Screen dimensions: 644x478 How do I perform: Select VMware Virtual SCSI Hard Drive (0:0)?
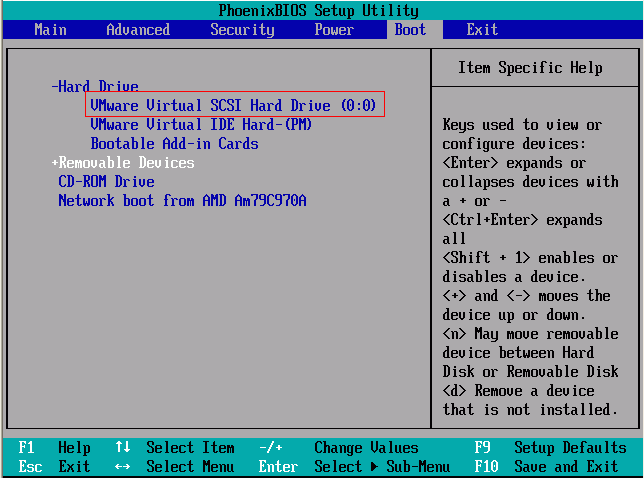(233, 105)
